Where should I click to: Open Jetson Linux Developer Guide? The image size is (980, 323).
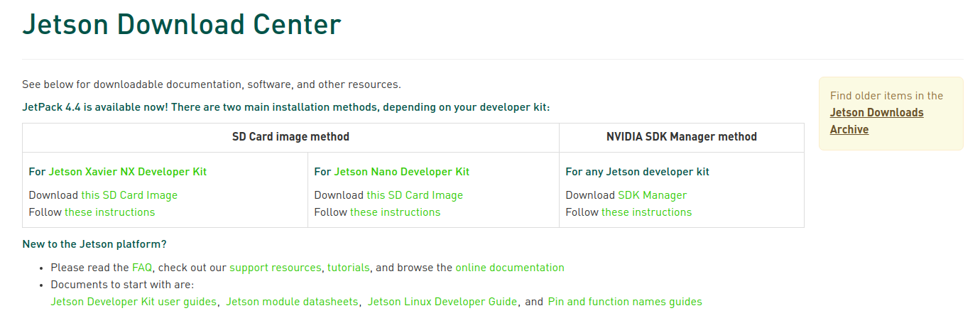tap(442, 302)
